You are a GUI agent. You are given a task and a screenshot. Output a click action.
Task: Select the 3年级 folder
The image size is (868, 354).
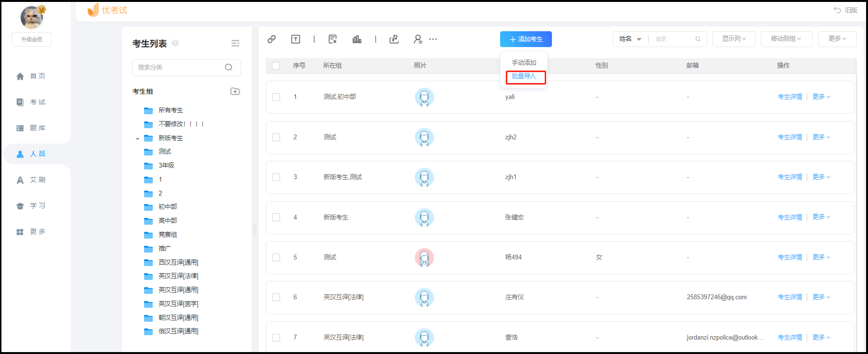point(159,166)
